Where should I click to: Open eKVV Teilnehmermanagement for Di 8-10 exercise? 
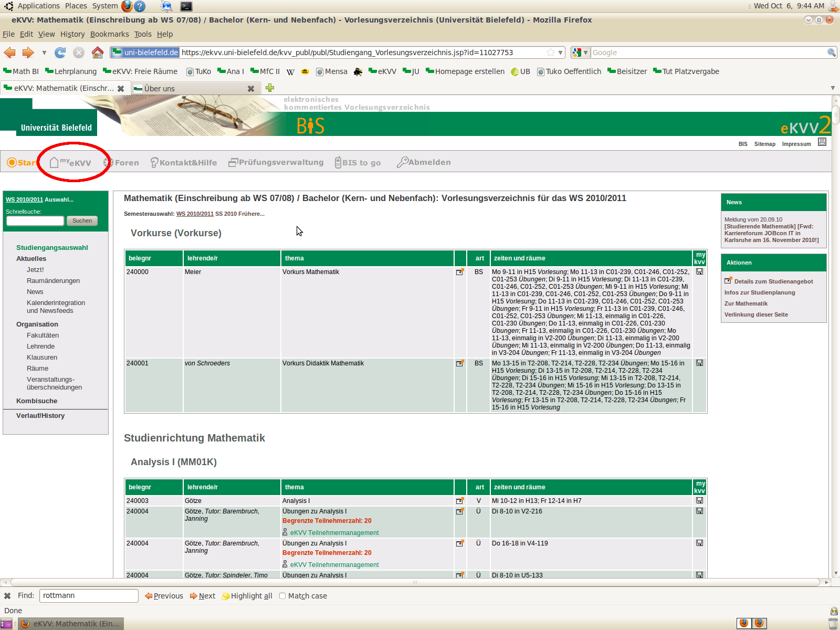click(334, 533)
